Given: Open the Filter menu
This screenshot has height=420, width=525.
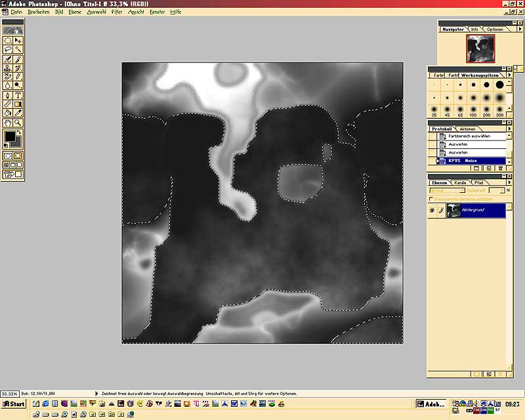Looking at the screenshot, I should pos(117,12).
